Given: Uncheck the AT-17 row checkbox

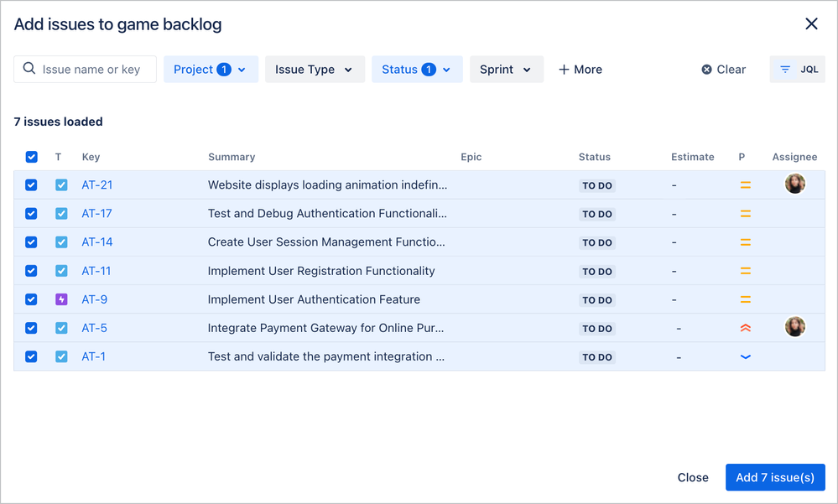Looking at the screenshot, I should point(31,214).
